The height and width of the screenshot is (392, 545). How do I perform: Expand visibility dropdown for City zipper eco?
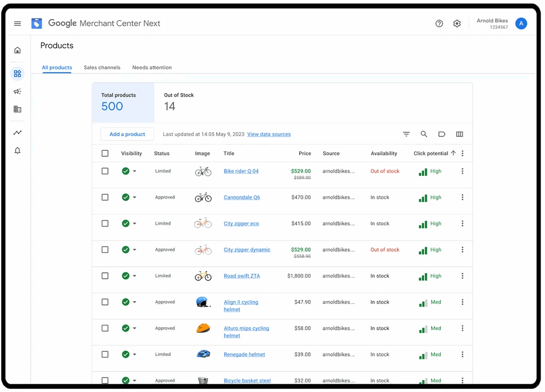135,224
